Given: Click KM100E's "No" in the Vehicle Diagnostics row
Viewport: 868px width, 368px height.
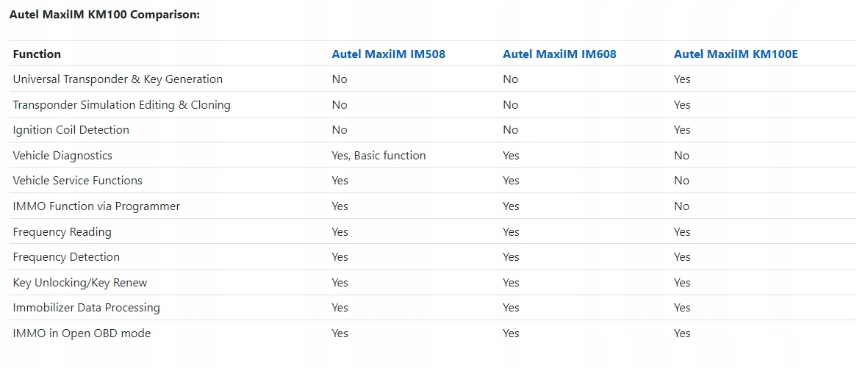Looking at the screenshot, I should coord(681,156).
